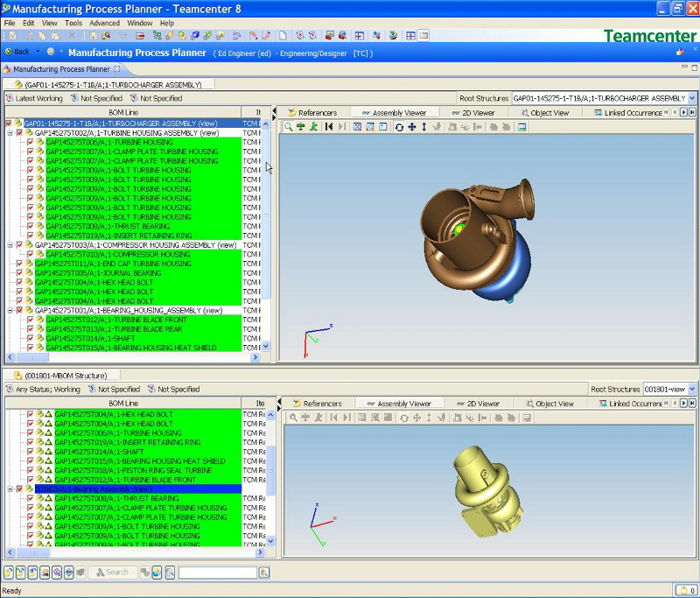The height and width of the screenshot is (598, 700).
Task: Select the 001801-MBOM Structure panel tab
Action: pos(60,376)
